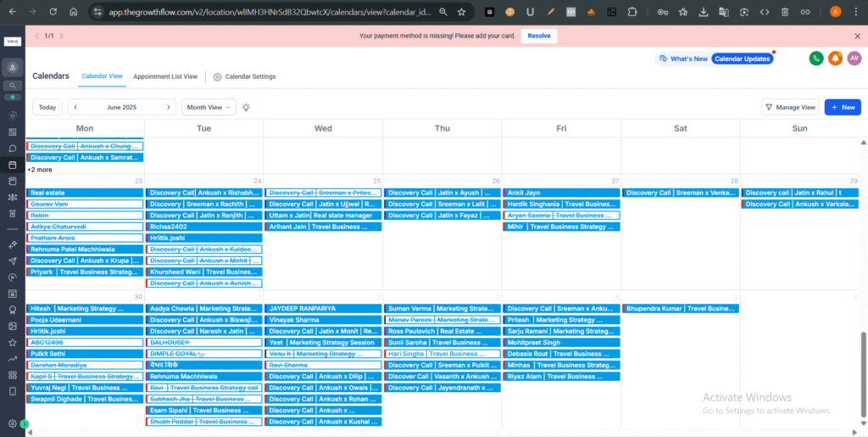
Task: Click the sidebar search icon
Action: pos(12,86)
